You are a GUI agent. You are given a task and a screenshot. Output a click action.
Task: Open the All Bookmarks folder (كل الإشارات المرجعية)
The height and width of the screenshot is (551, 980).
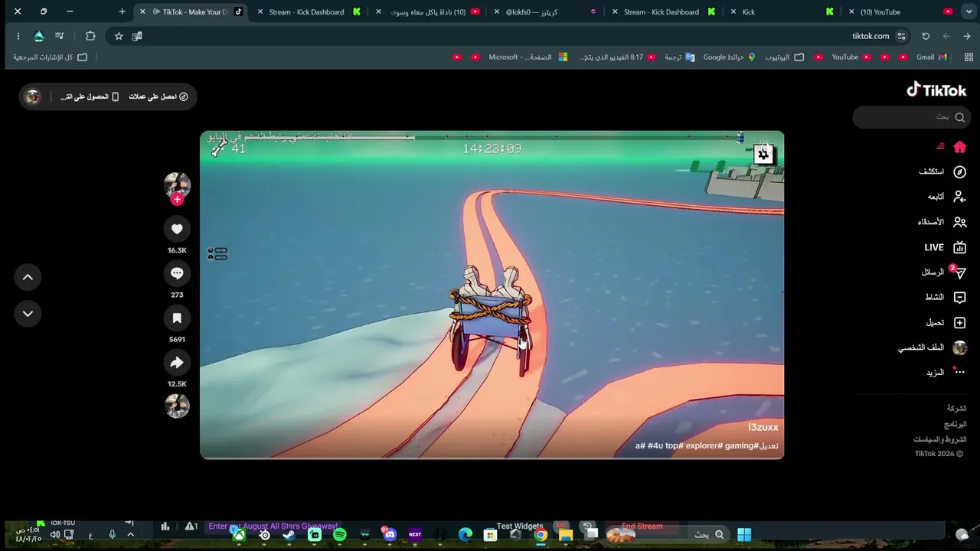[x=50, y=57]
